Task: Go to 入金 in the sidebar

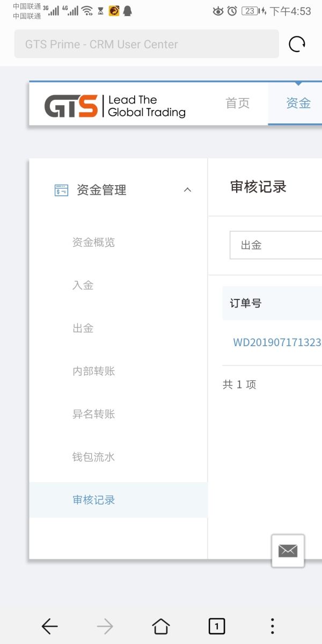Action: [83, 286]
